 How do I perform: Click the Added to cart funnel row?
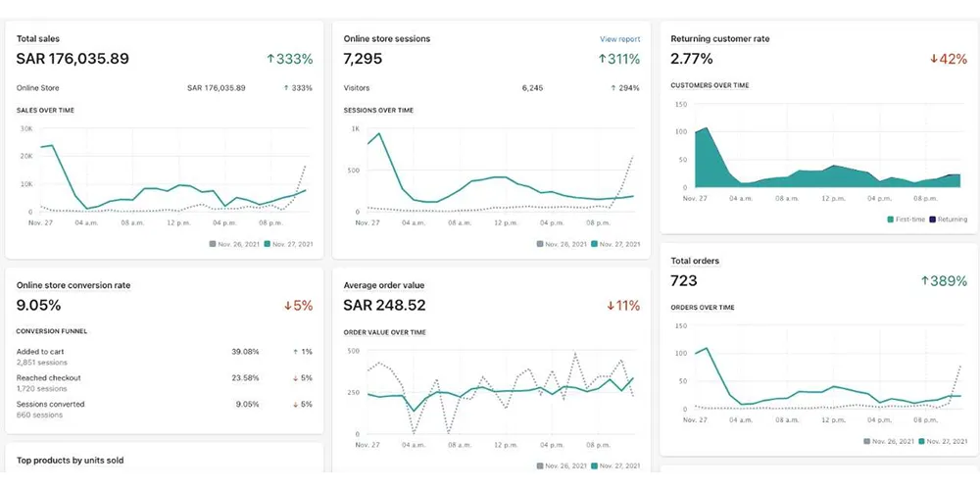click(165, 357)
